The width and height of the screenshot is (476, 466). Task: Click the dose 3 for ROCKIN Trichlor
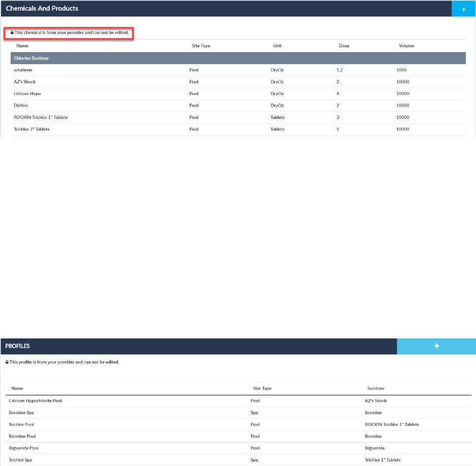[338, 117]
